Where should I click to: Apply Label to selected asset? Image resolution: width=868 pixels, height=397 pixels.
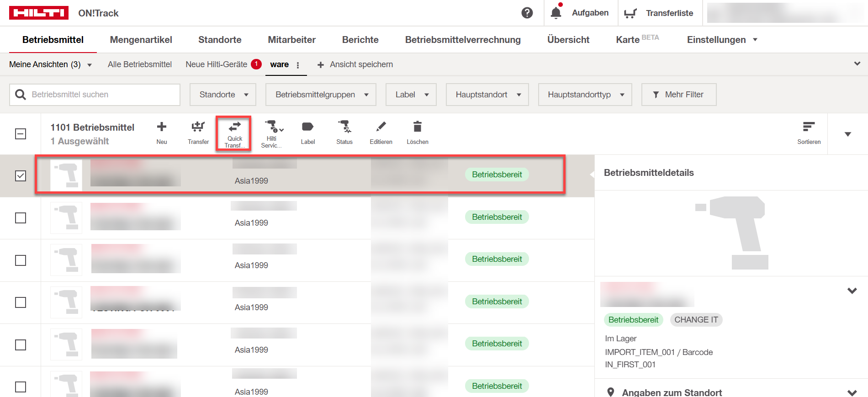tap(308, 133)
